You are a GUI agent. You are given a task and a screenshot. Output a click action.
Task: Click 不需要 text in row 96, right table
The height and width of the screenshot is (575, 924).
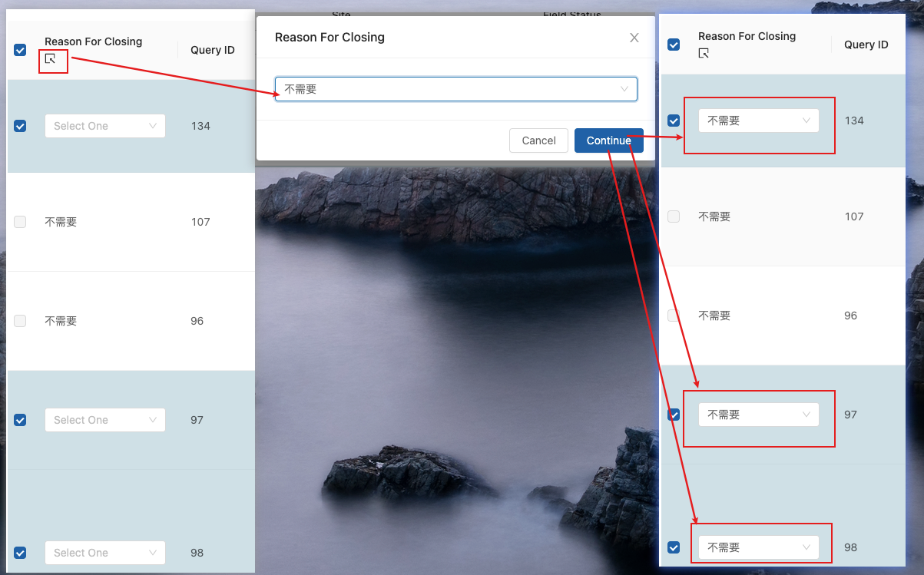click(x=714, y=316)
